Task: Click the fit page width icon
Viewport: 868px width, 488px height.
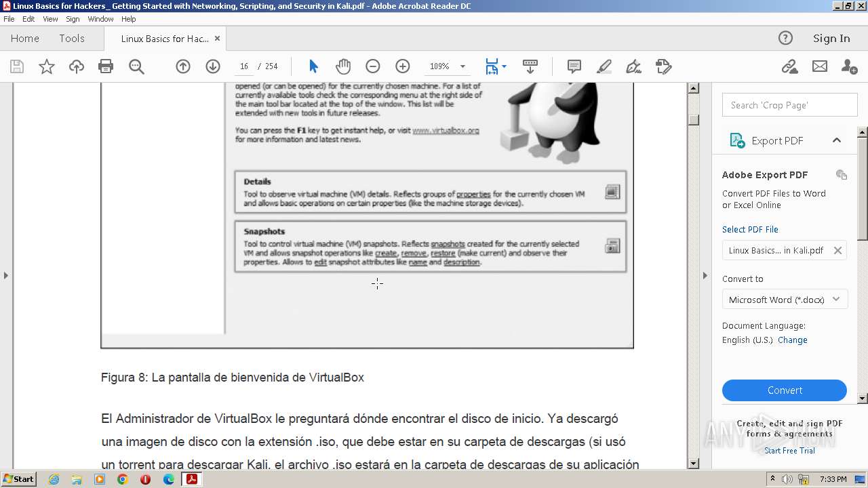Action: [492, 66]
